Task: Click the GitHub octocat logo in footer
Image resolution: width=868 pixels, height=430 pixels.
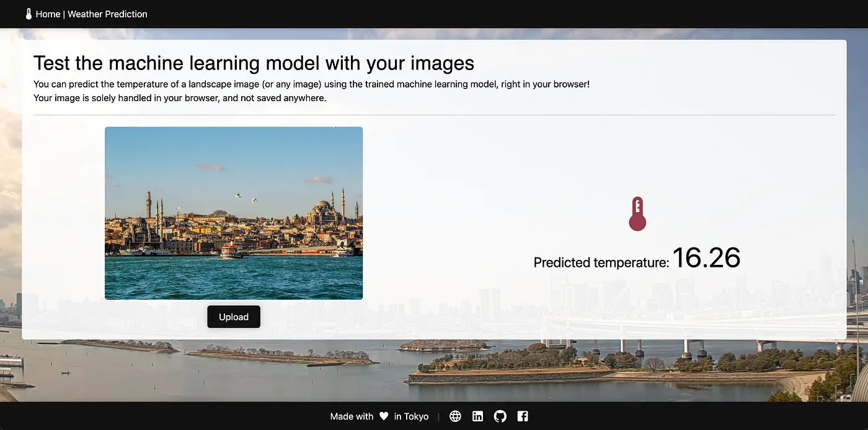Action: 500,416
